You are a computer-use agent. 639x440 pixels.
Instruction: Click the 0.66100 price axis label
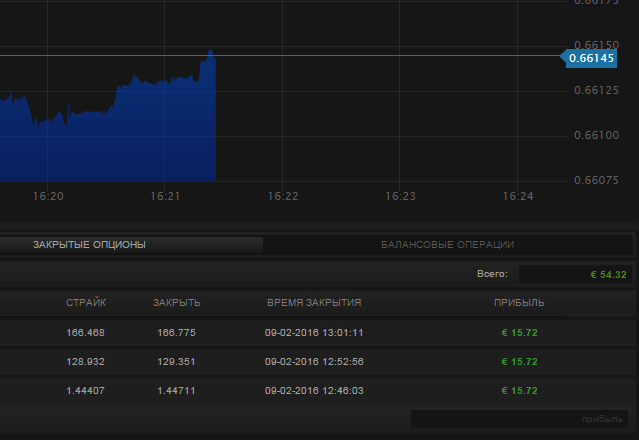click(597, 135)
